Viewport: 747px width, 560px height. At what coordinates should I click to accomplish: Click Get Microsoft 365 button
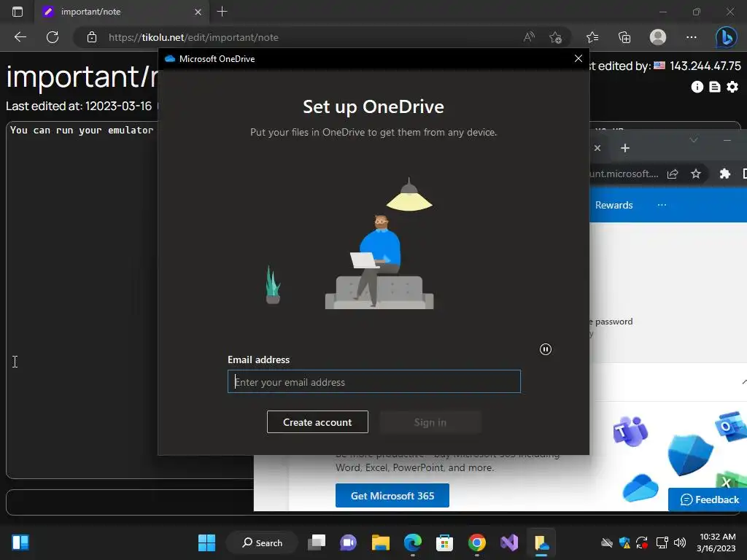click(392, 496)
